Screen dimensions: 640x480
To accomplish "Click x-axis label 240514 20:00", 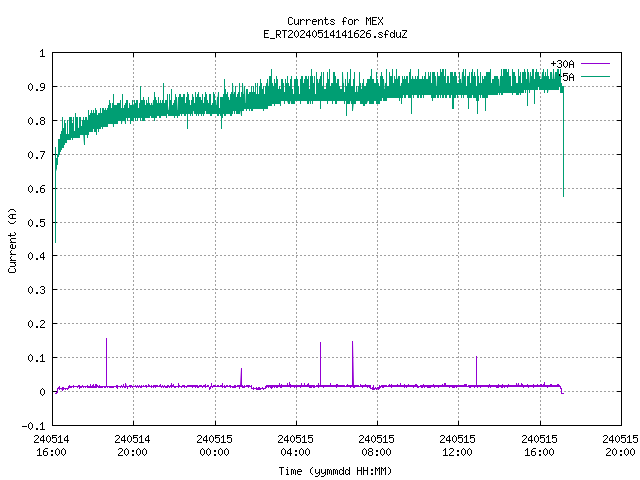I will [x=133, y=446].
